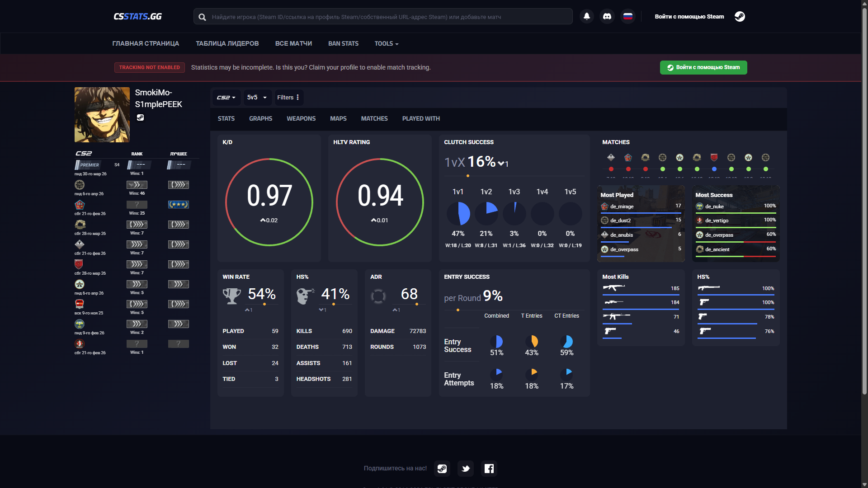
Task: Select the Overpass map icon in rank sidebar
Action: [80, 284]
